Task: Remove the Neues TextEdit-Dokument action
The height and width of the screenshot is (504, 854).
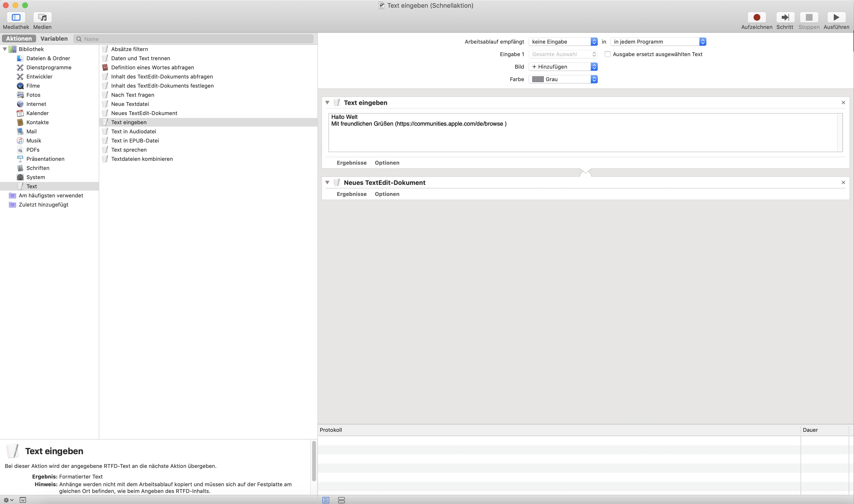Action: coord(843,182)
